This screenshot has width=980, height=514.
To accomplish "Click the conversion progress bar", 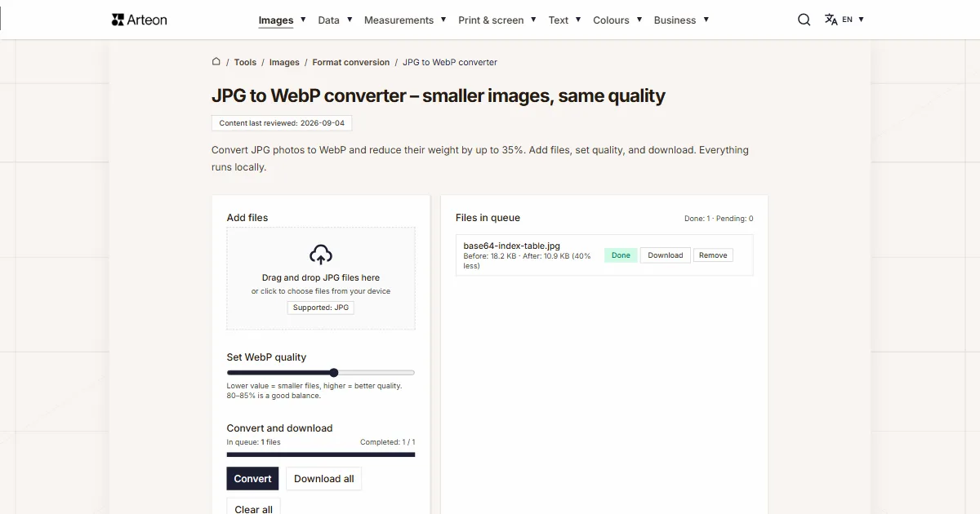I will click(x=321, y=454).
